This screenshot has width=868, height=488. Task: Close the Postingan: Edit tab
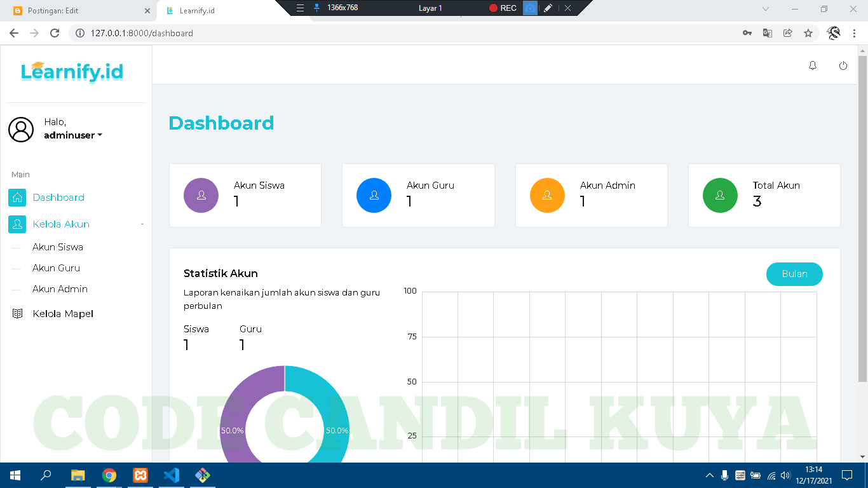pyautogui.click(x=147, y=11)
